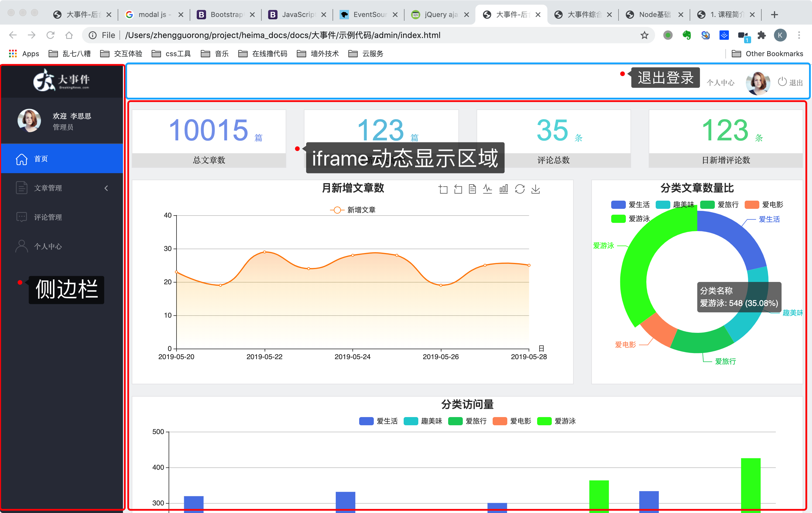Open the 墙外技术 bookmarks folder
Viewport: 812px width, 513px height.
tap(318, 54)
